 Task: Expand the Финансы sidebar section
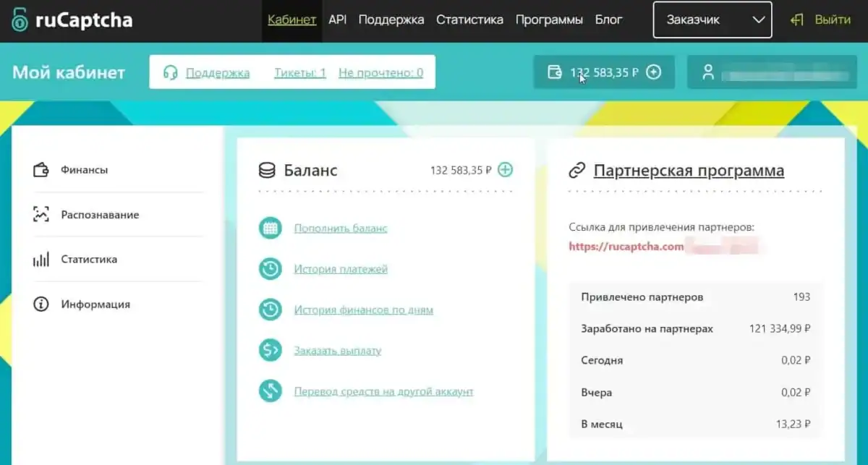[x=84, y=170]
